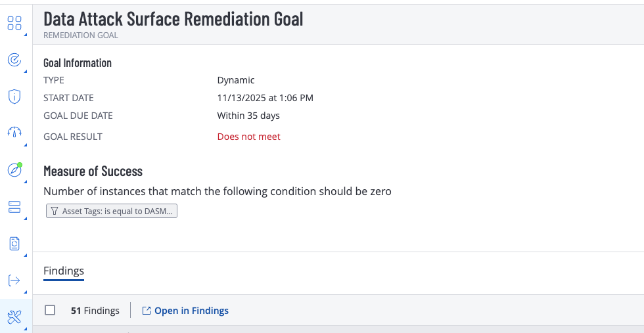Click the Does not meet goal result

tap(248, 137)
